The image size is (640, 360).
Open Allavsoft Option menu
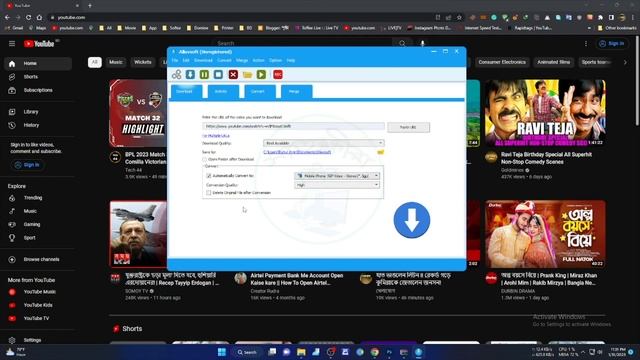pos(276,60)
